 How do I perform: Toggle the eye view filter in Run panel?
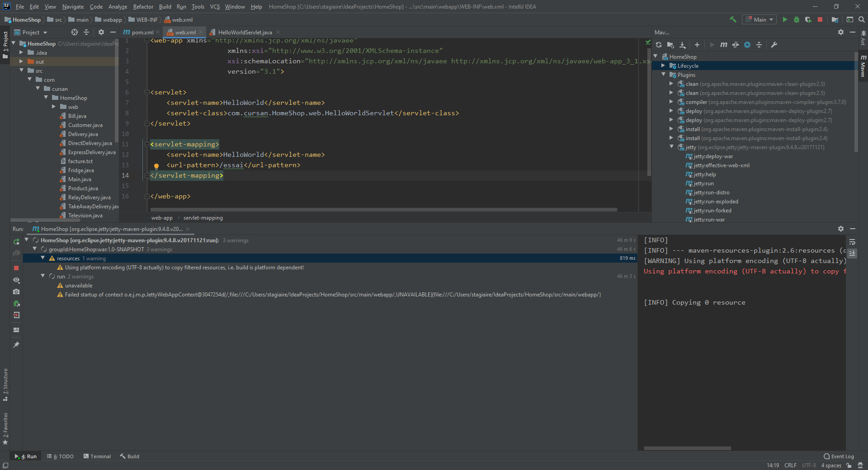point(16,280)
